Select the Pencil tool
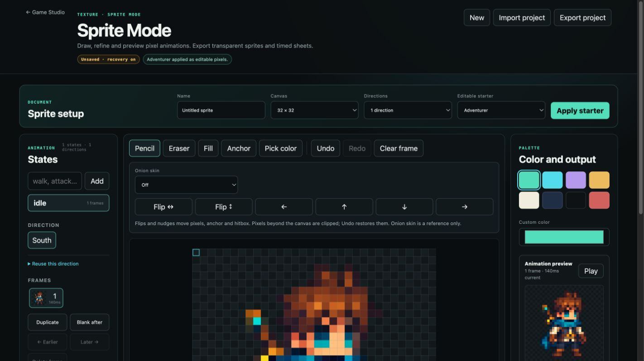 pos(144,148)
